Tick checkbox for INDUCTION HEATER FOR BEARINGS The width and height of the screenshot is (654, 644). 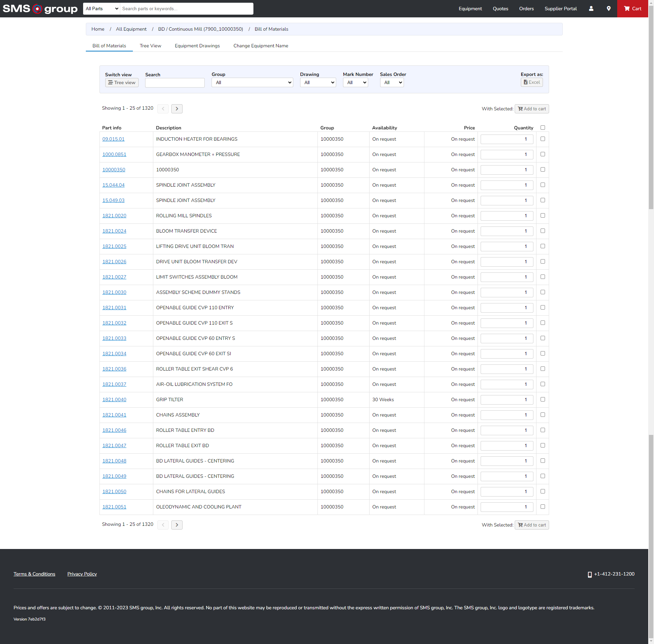click(x=543, y=139)
